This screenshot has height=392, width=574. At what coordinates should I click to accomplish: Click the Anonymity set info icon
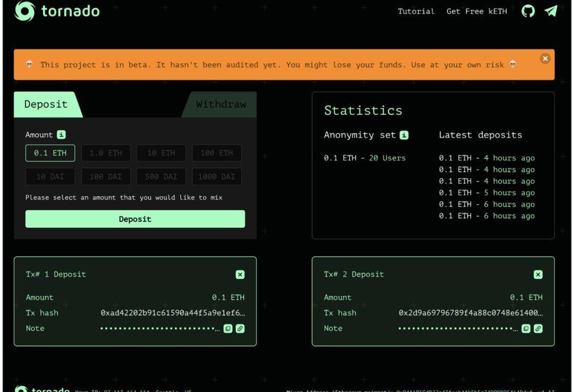coord(404,135)
